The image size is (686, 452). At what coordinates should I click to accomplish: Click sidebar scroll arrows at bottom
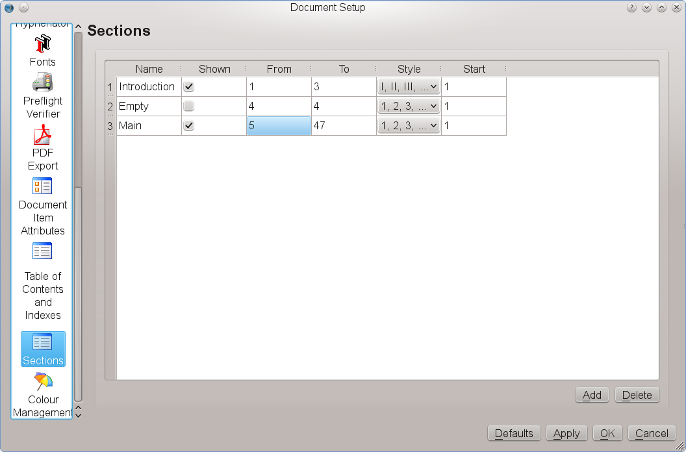[78, 412]
